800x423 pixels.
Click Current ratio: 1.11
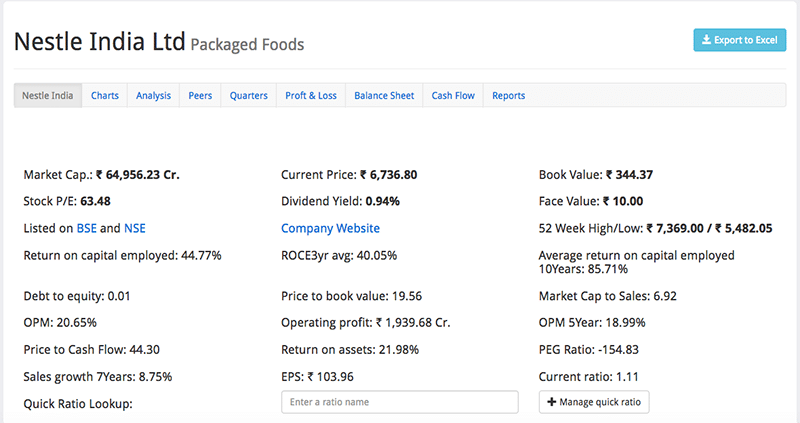click(589, 377)
